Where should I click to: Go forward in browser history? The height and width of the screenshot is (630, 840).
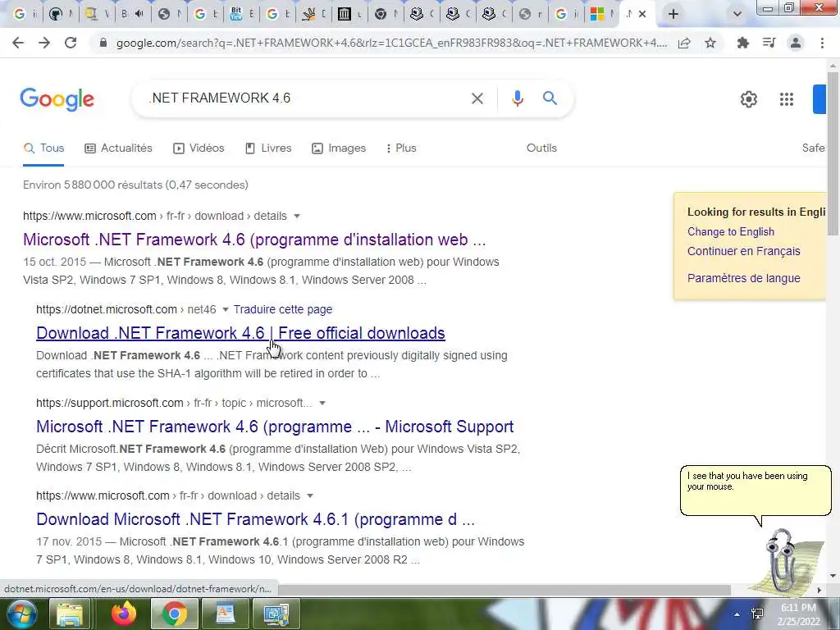[44, 43]
